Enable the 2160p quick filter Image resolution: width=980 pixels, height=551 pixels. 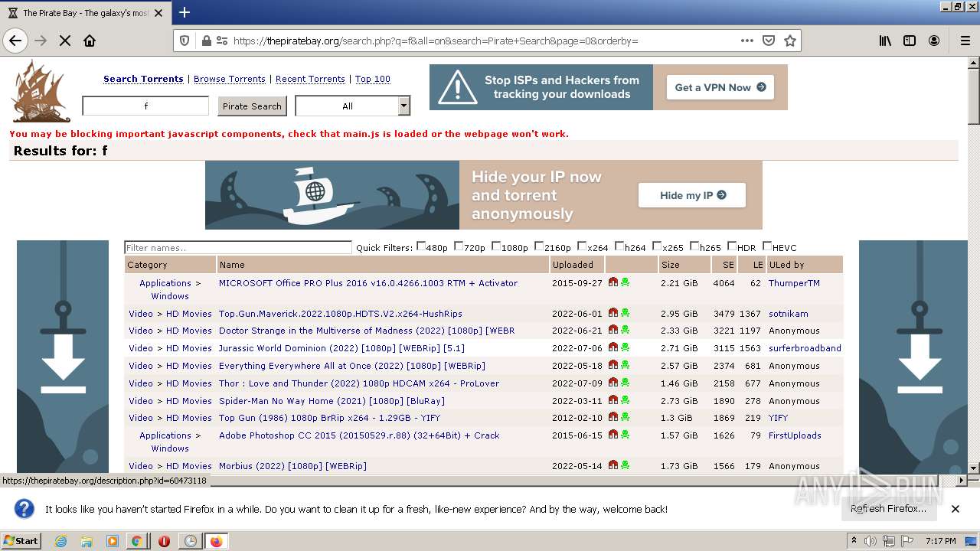click(539, 246)
